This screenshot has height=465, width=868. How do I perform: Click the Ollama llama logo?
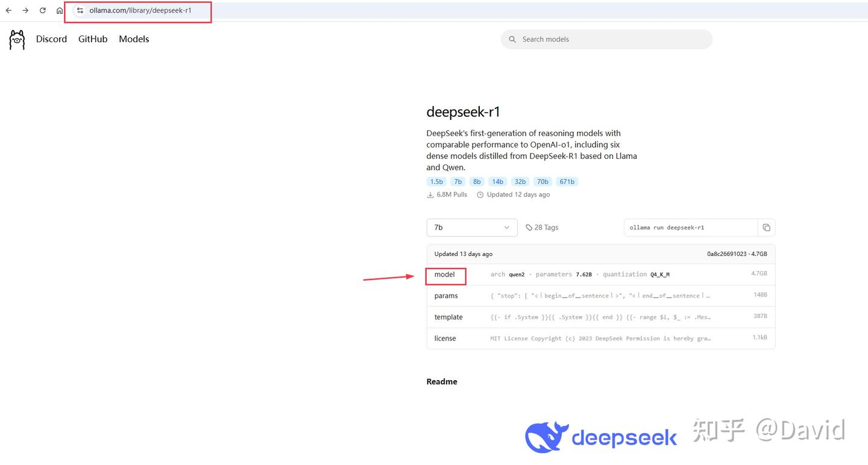pos(17,40)
